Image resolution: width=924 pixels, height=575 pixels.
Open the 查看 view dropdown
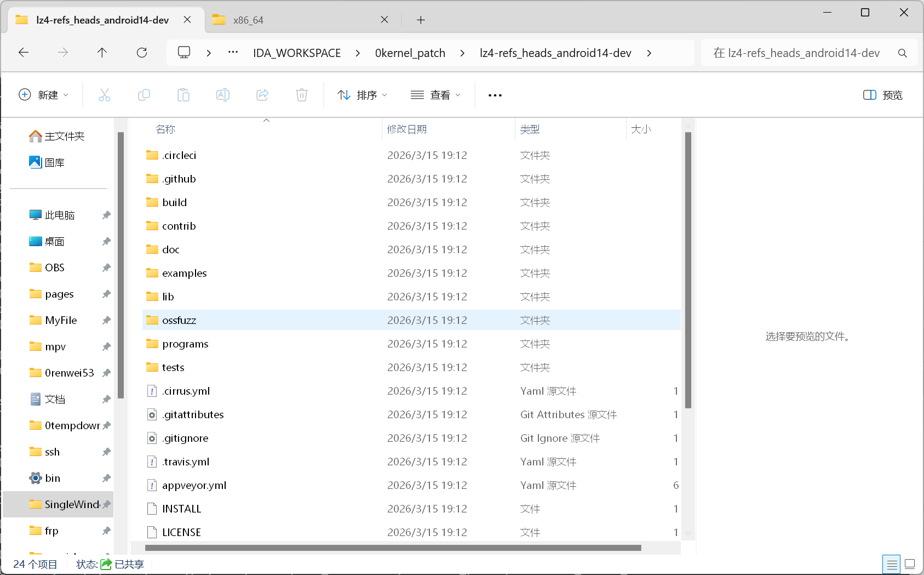pyautogui.click(x=435, y=95)
